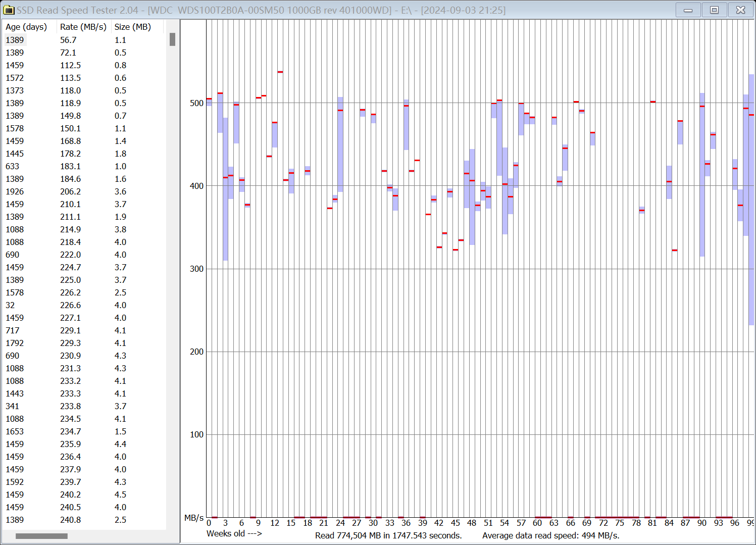Select the row with rate 112.5
756x545 pixels.
coord(84,65)
